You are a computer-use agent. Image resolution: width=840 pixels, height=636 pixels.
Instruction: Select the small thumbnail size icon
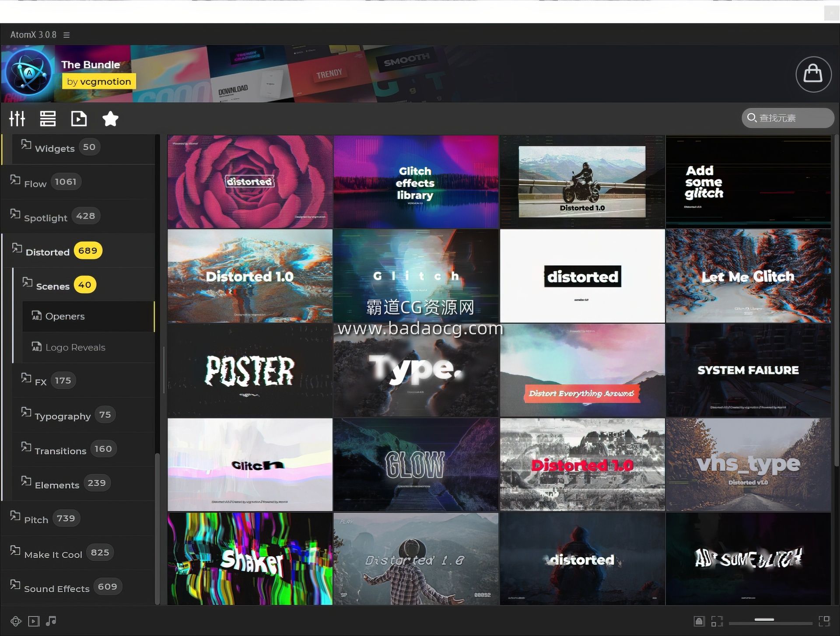(x=717, y=621)
